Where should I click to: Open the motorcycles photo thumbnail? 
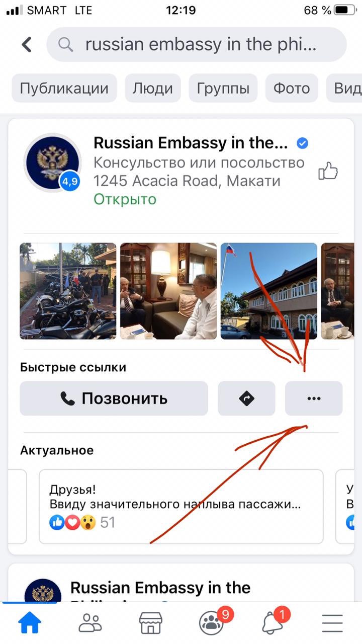tap(68, 291)
